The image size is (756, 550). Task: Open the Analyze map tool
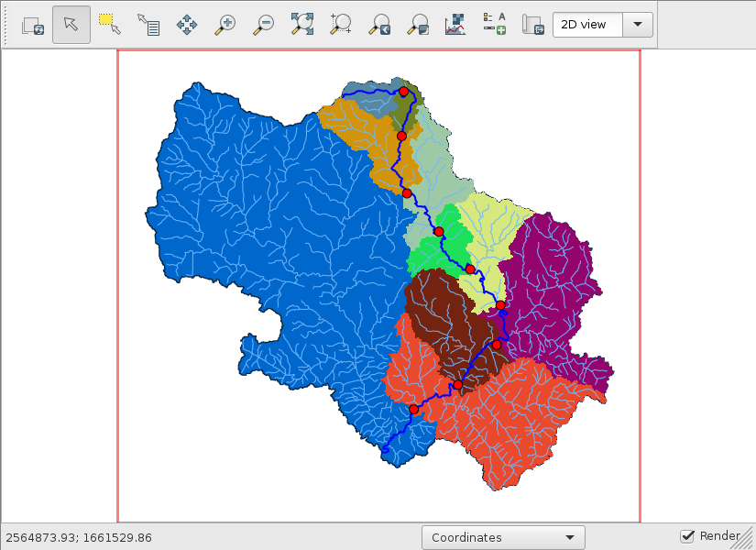[x=455, y=25]
